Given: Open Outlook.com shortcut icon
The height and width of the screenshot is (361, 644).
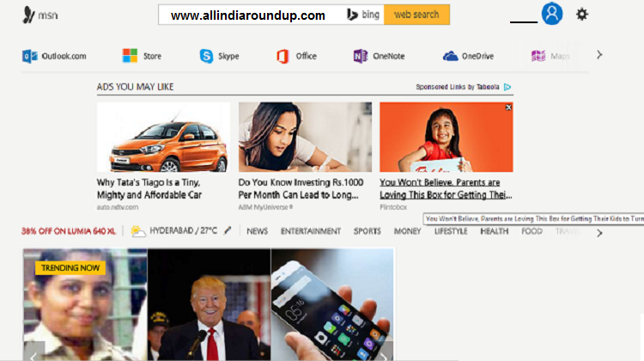Looking at the screenshot, I should 29,56.
